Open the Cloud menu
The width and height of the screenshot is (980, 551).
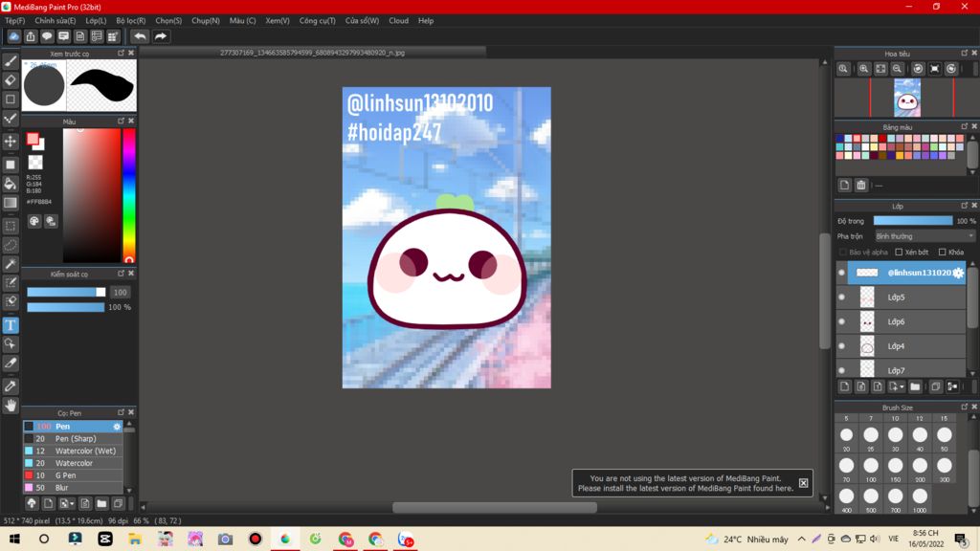[x=398, y=21]
